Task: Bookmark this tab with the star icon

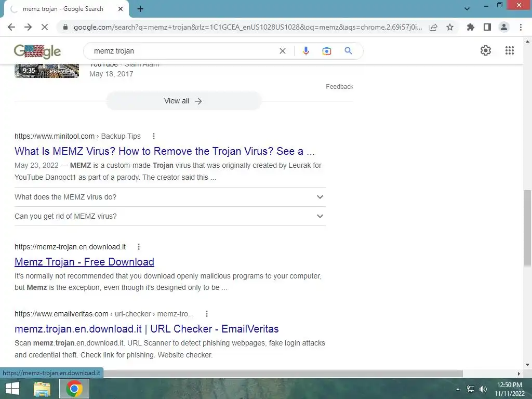Action: pos(450,27)
